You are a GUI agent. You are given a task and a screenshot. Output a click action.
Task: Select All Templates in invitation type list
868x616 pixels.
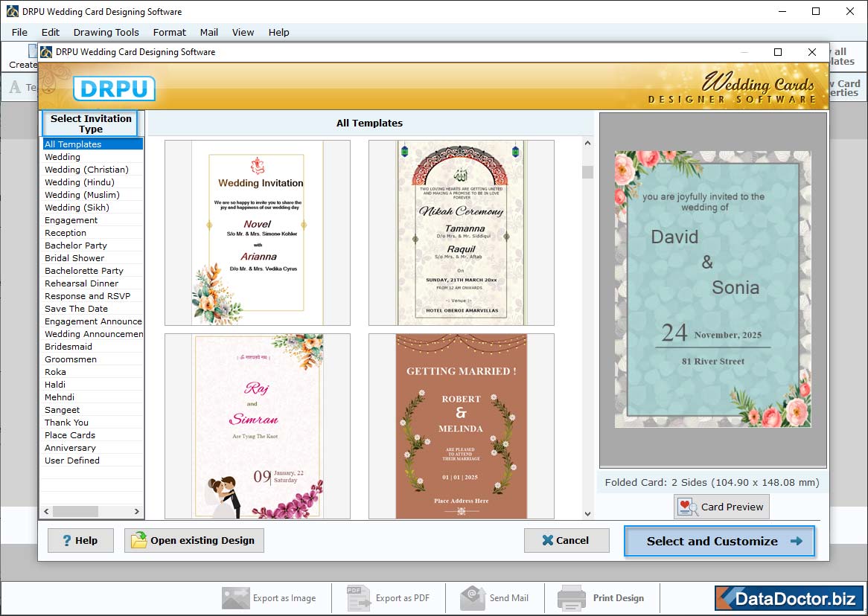(x=92, y=144)
